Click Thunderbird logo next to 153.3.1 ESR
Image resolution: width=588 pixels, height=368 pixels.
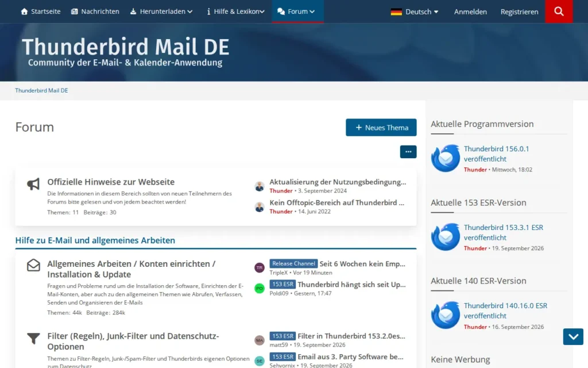tap(445, 237)
